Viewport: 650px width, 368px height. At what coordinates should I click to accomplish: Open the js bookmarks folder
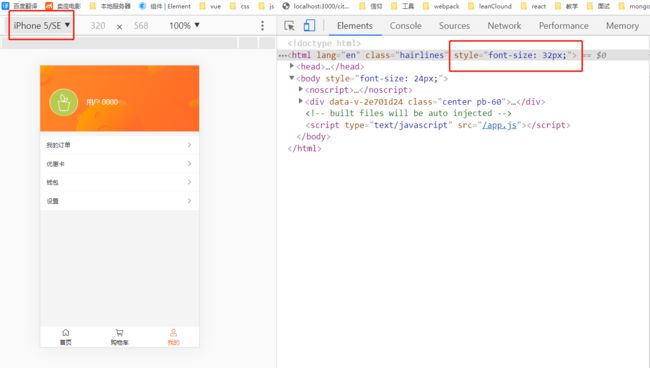(x=267, y=6)
